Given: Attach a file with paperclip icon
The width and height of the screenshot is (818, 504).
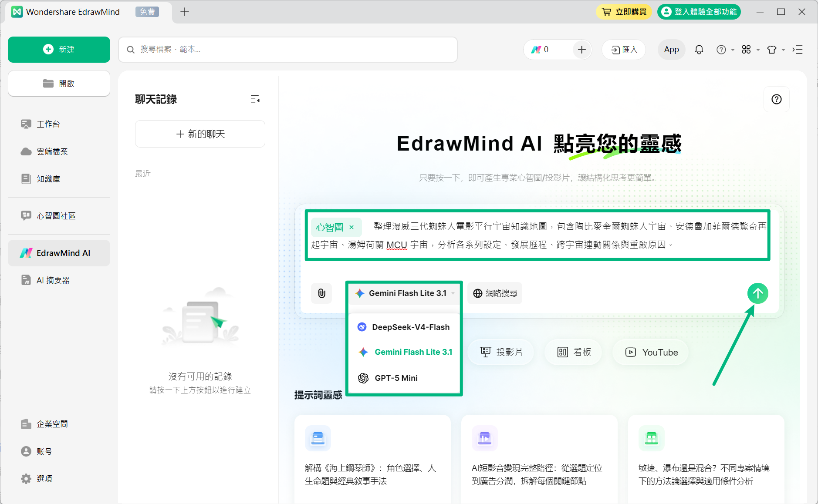Looking at the screenshot, I should point(321,293).
